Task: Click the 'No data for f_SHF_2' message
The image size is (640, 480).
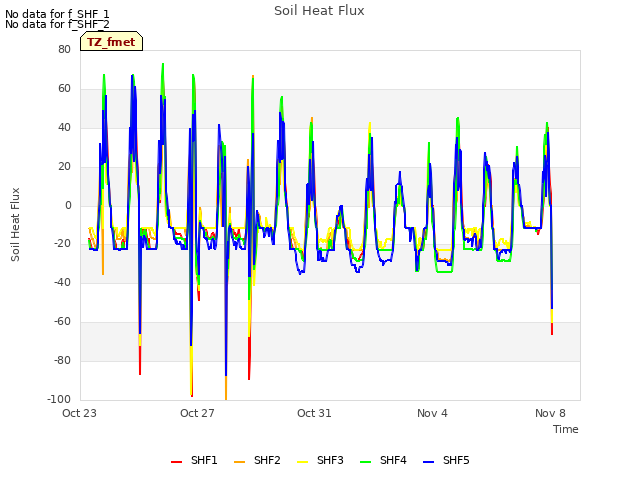Action: pos(57,24)
